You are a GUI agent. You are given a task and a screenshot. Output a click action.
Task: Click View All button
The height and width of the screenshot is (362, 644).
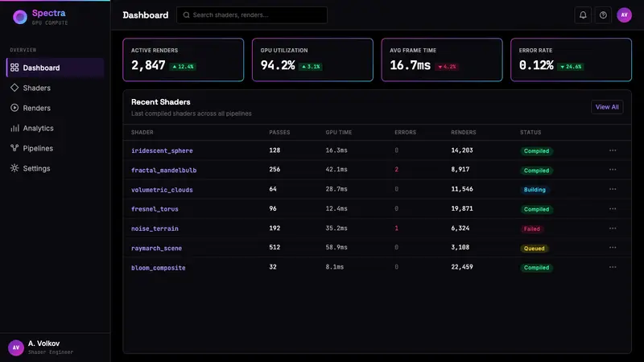point(607,107)
